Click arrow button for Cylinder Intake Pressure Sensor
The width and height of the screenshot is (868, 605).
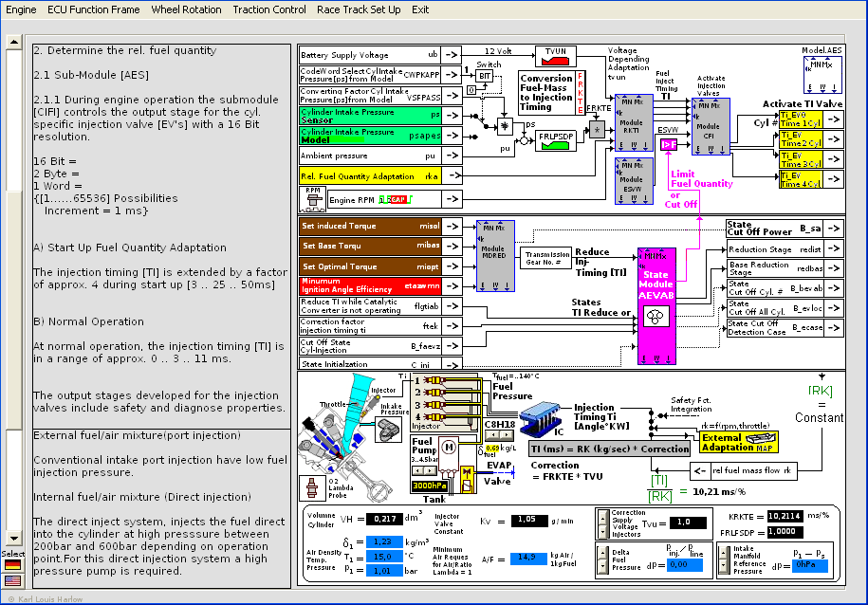coord(452,115)
